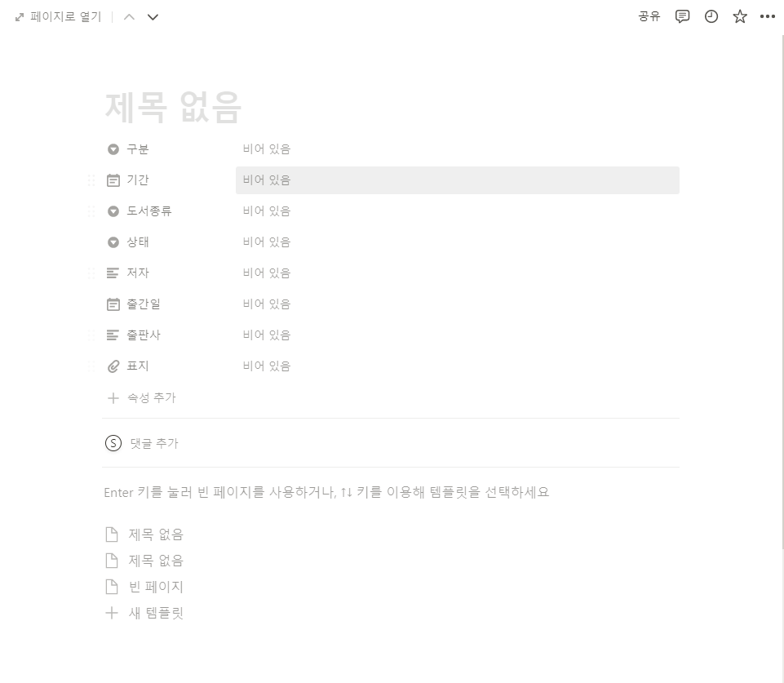
Task: Choose a value for 도서종류 field
Action: coord(458,211)
